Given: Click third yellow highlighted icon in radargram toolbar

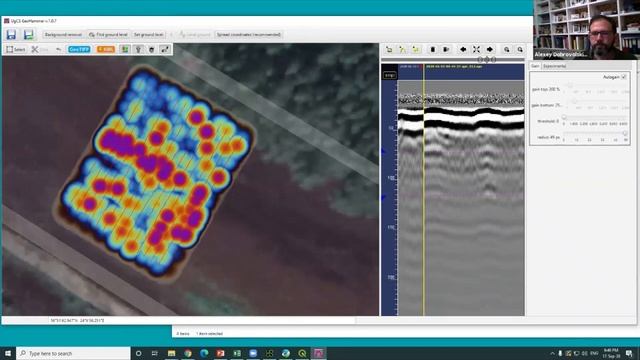Looking at the screenshot, I should point(416,49).
